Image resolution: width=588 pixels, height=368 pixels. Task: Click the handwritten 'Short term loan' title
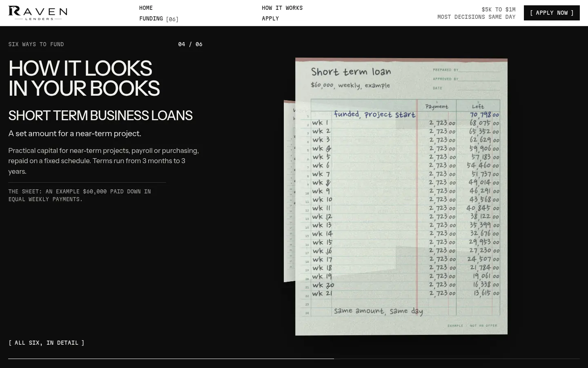[351, 72]
